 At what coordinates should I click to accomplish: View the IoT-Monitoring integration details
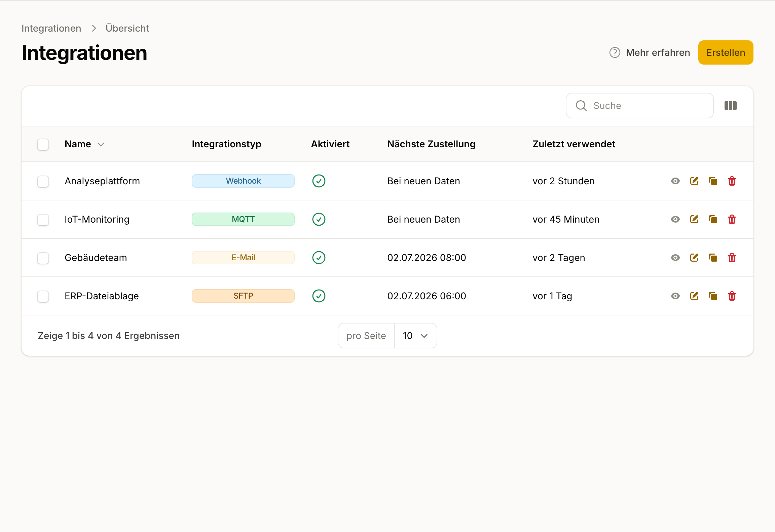coord(675,219)
